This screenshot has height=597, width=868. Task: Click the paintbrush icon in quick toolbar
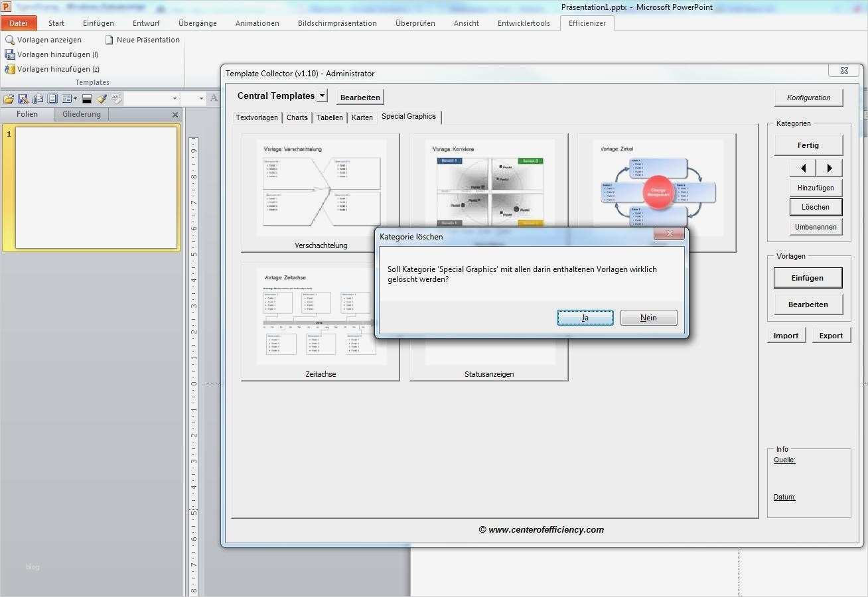click(x=102, y=99)
